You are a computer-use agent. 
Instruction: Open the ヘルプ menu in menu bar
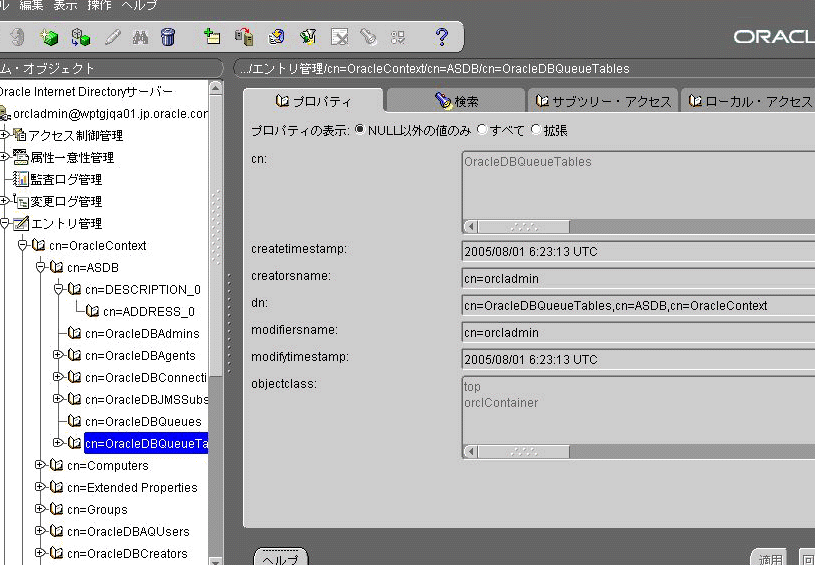click(139, 5)
